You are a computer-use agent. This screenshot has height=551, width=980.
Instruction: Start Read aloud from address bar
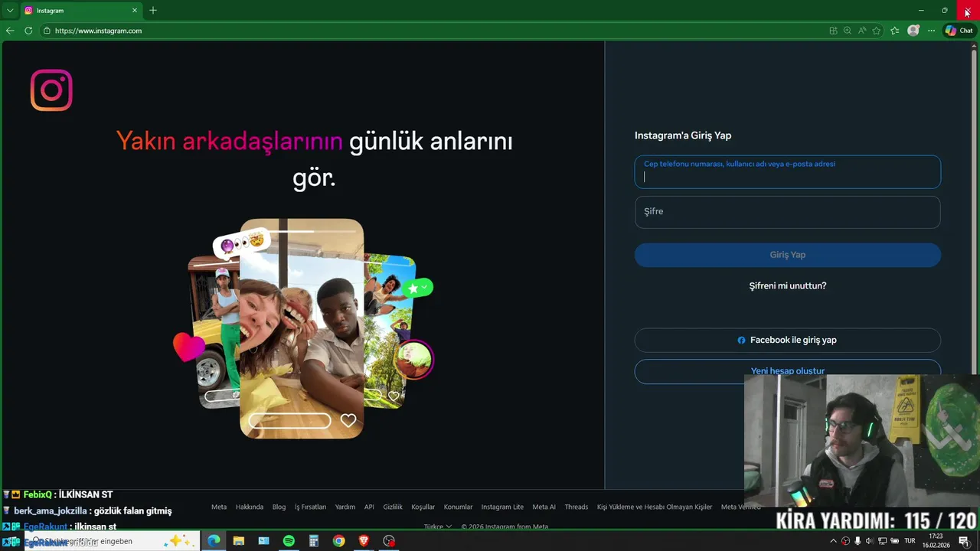coord(862,31)
